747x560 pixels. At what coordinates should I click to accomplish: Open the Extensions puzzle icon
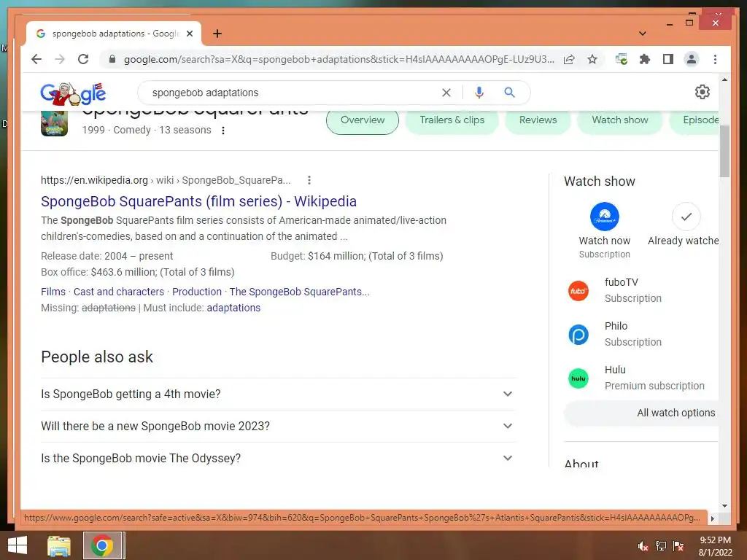645,60
